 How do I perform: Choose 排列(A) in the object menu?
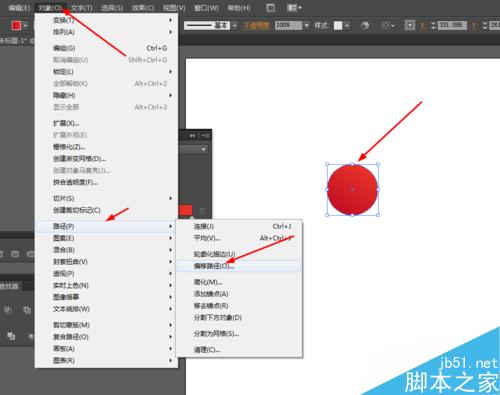(106, 32)
